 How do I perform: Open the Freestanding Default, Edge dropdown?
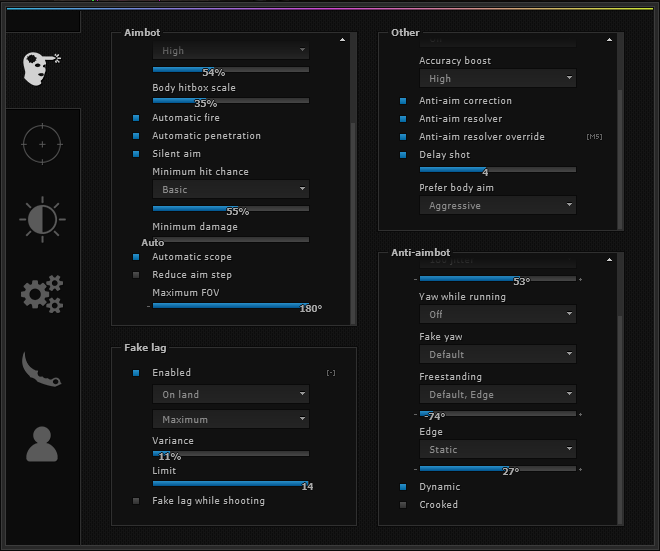click(497, 395)
